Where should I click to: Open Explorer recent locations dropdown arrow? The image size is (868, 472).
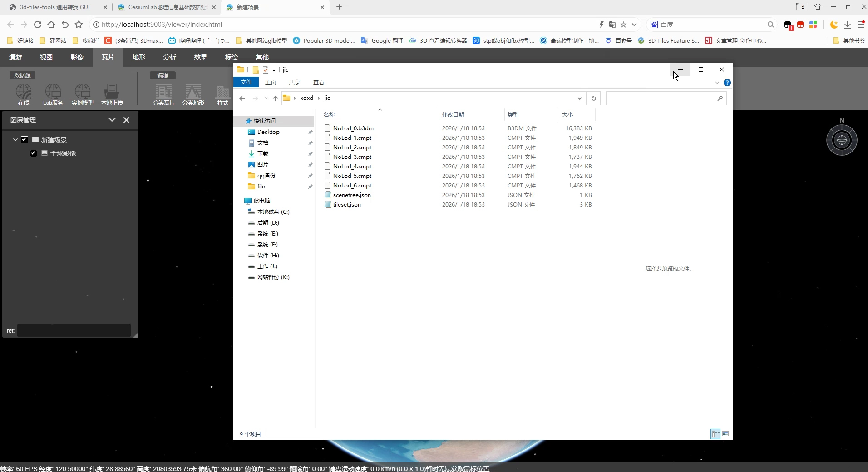pos(266,98)
